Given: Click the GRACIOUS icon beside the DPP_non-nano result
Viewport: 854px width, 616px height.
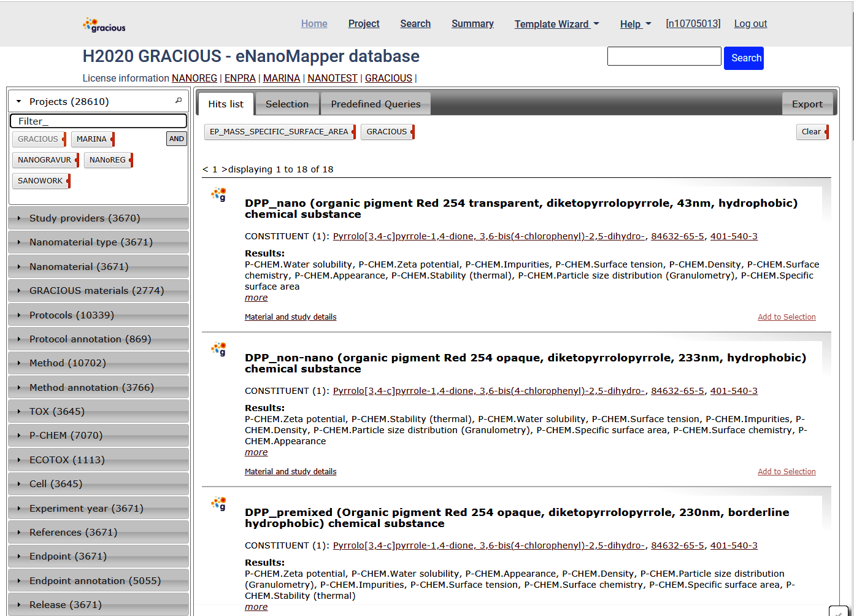Looking at the screenshot, I should coord(218,349).
